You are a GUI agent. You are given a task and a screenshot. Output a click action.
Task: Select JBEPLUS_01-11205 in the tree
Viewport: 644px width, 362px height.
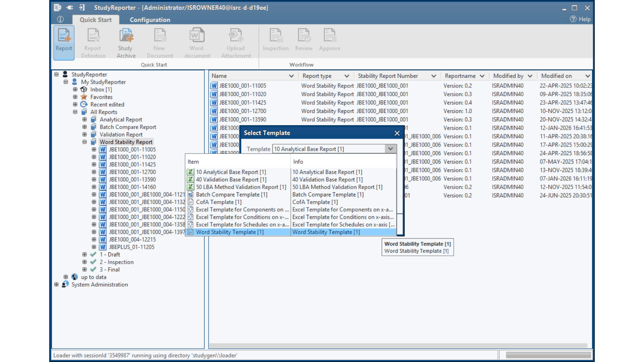tap(131, 247)
